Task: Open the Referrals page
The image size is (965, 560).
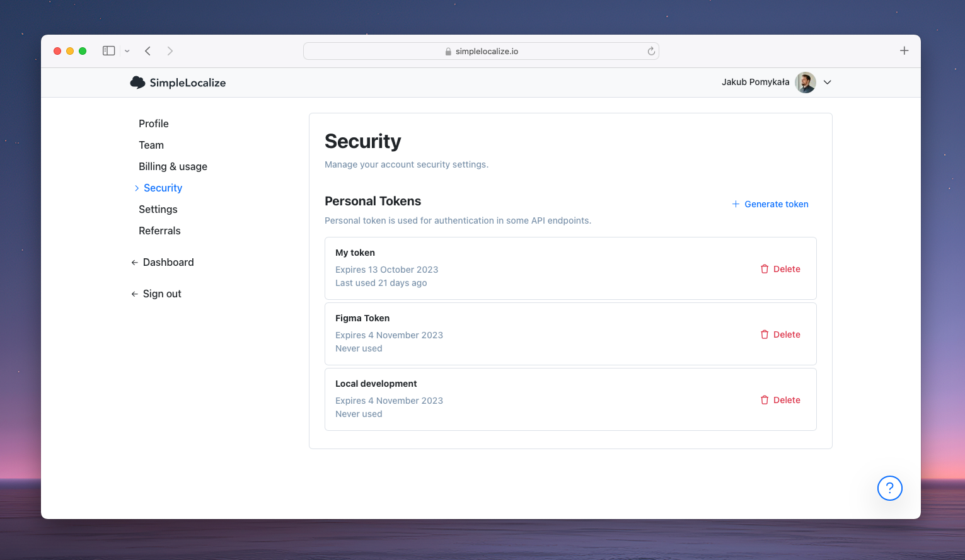Action: pyautogui.click(x=159, y=231)
